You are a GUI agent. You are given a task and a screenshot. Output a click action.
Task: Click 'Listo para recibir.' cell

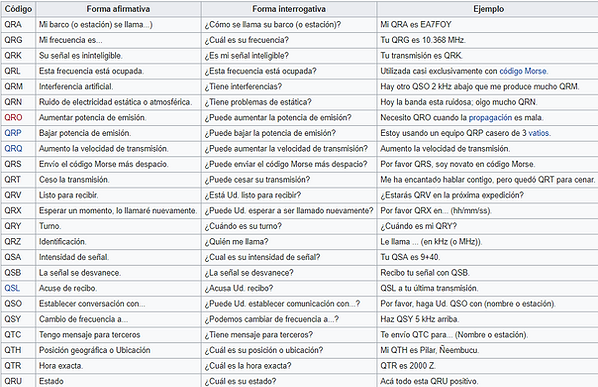[118, 195]
